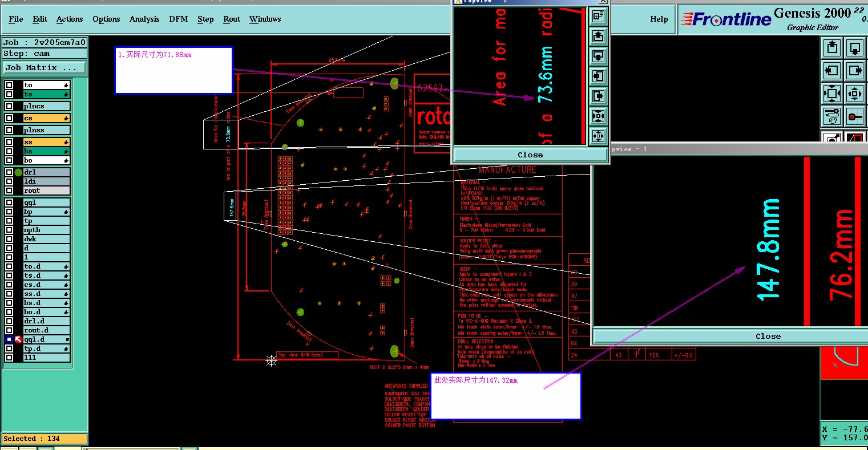Select the mpth layer name
868x450 pixels.
coord(46,230)
